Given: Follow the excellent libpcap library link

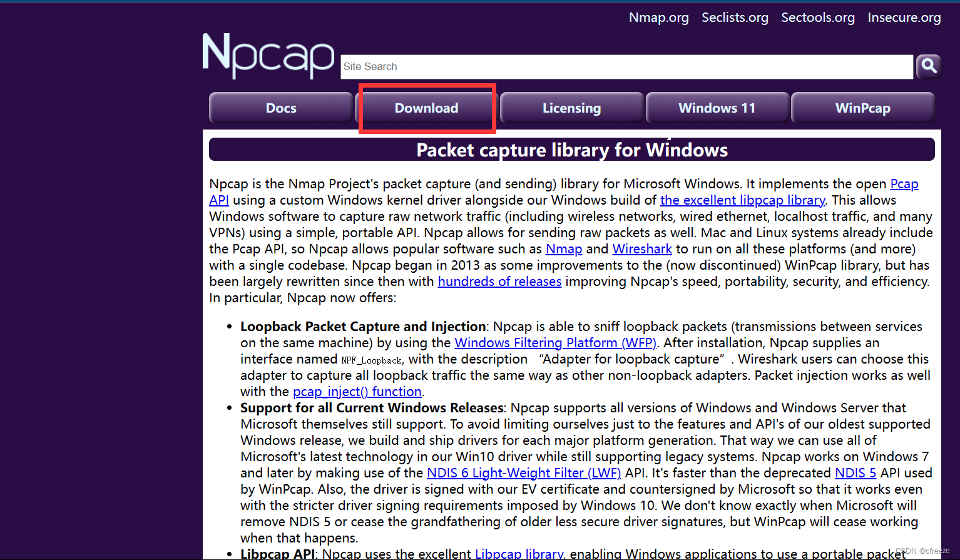Looking at the screenshot, I should [742, 200].
